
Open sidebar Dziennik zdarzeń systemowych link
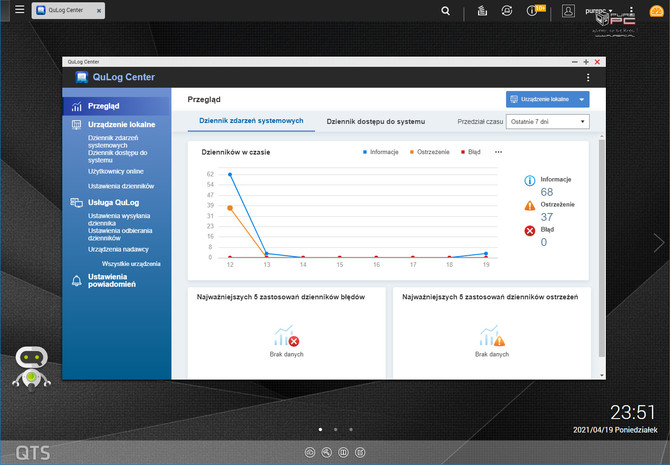[x=113, y=141]
